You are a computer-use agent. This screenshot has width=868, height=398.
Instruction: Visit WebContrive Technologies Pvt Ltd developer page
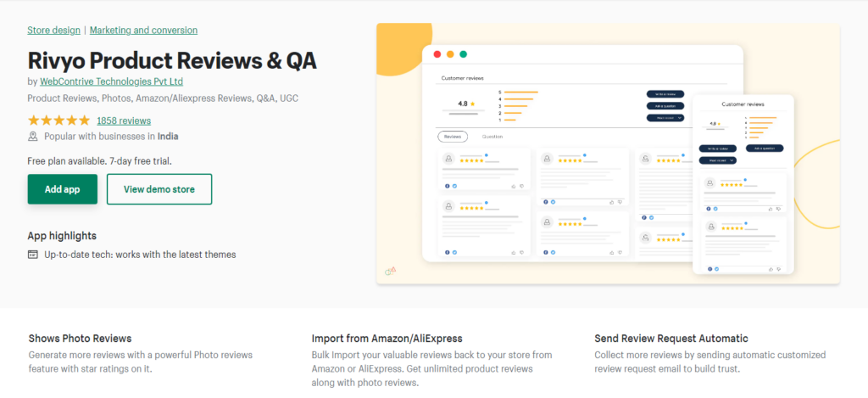point(111,81)
